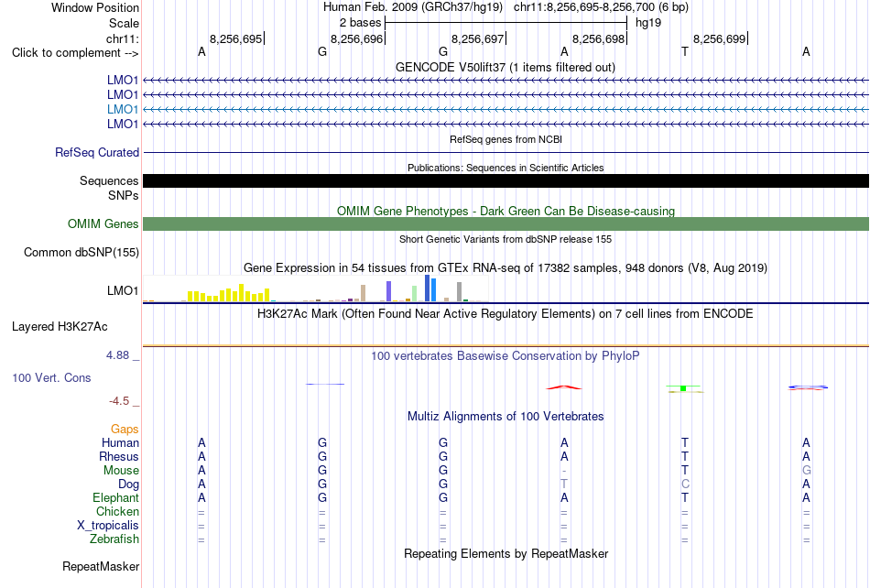This screenshot has width=870, height=588.
Task: Click 'chr11:8,256,695-8,256,700 (6 bp)' header text
Action: [601, 7]
